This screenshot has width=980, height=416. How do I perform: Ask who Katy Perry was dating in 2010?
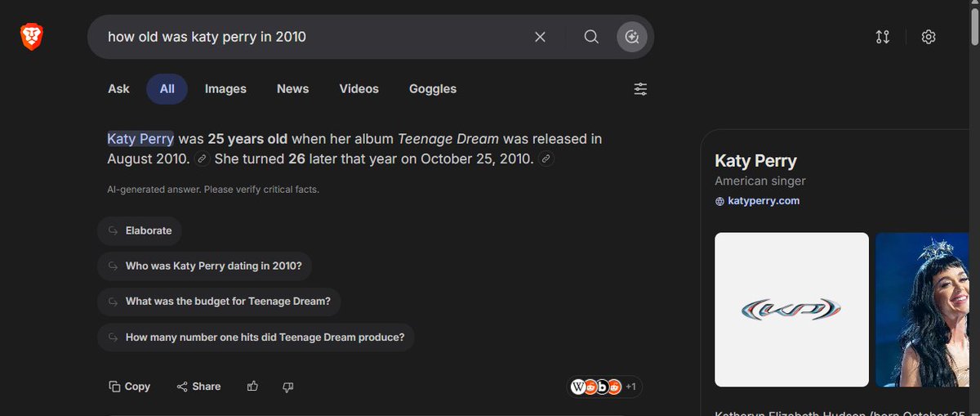[x=204, y=266]
